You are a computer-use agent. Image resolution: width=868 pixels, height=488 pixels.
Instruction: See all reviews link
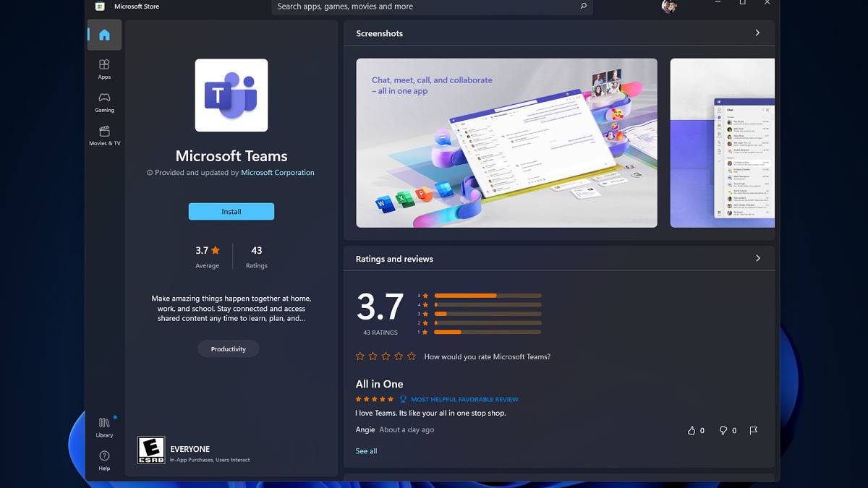pyautogui.click(x=366, y=451)
